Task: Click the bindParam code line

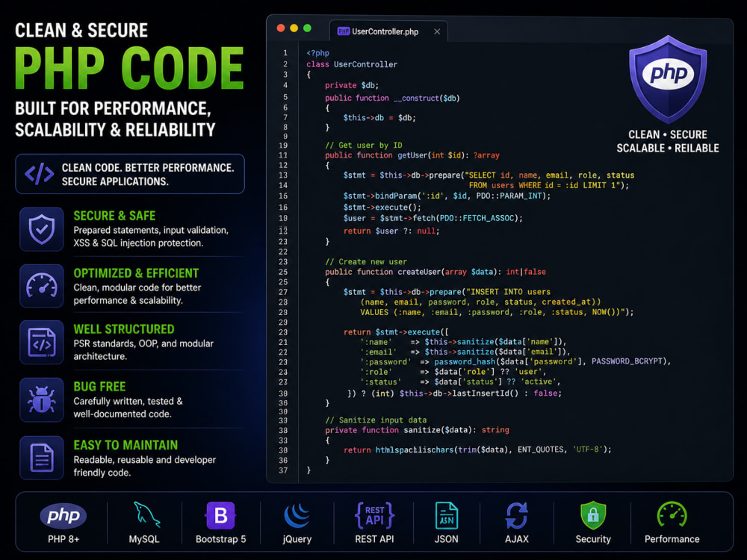Action: click(x=447, y=196)
